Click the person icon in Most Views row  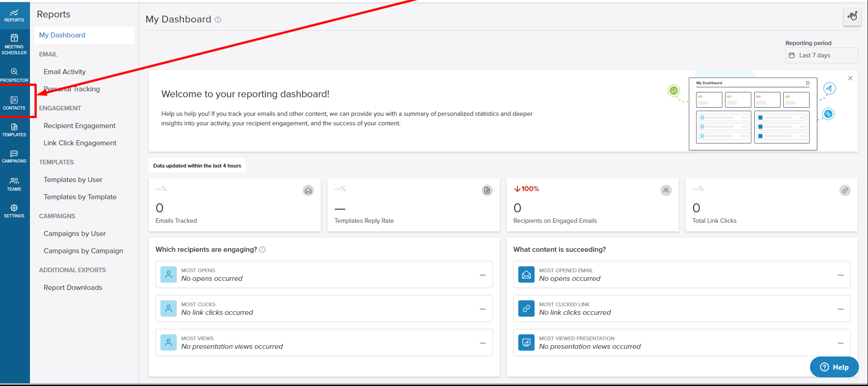click(169, 342)
